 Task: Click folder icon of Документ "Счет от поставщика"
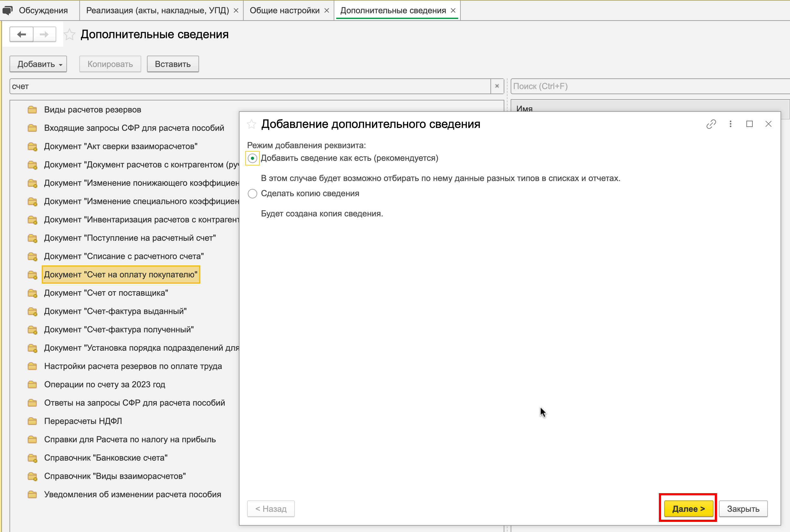click(x=32, y=293)
